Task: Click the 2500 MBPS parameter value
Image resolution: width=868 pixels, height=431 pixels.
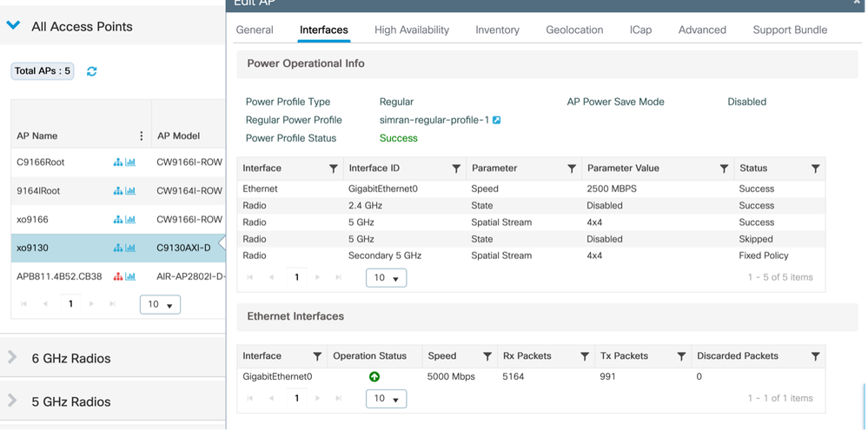Action: (612, 189)
